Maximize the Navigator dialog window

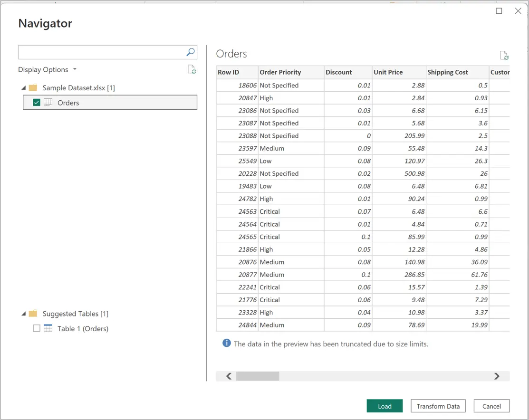click(x=499, y=11)
